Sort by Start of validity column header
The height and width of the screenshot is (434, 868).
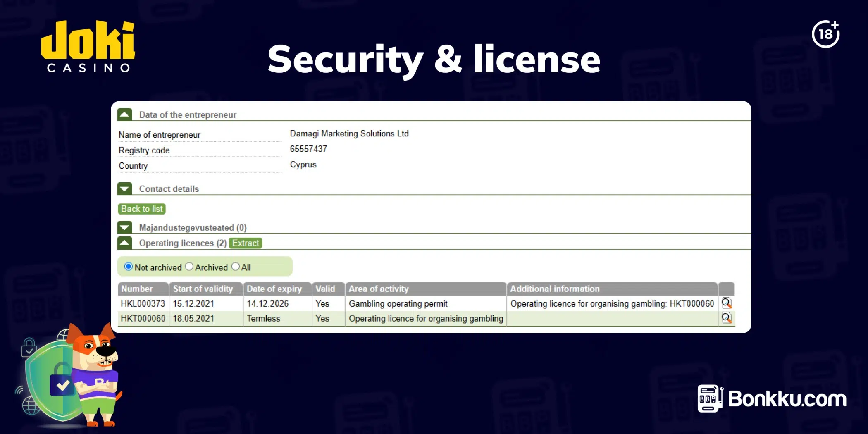(203, 289)
